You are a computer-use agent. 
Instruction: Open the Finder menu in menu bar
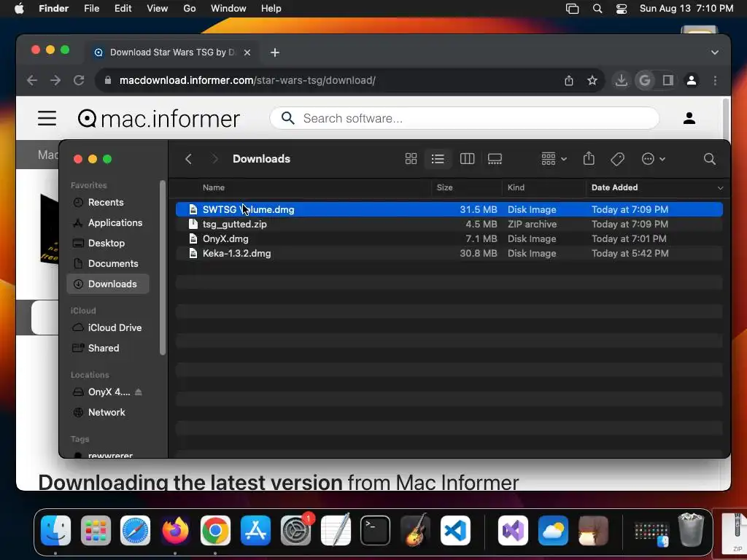click(53, 9)
